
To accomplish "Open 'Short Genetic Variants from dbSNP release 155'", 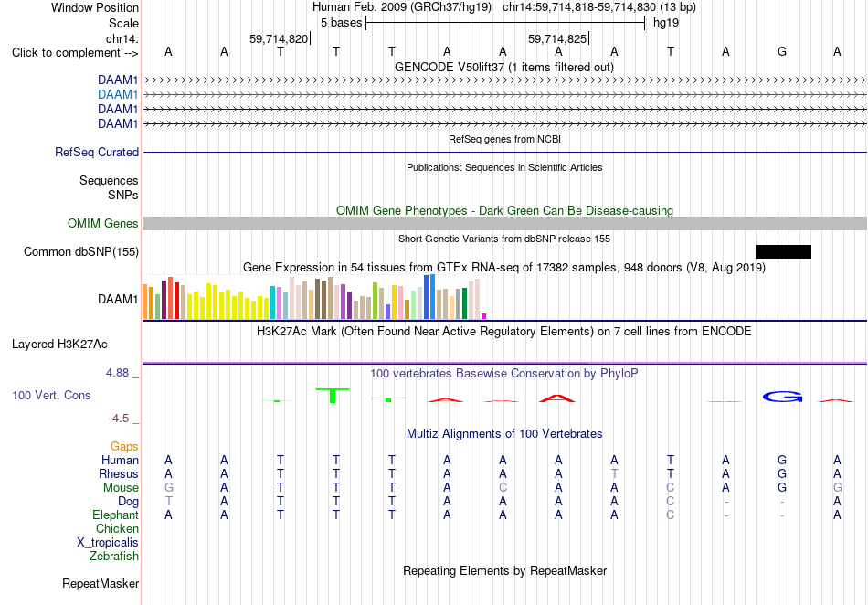I will point(504,239).
